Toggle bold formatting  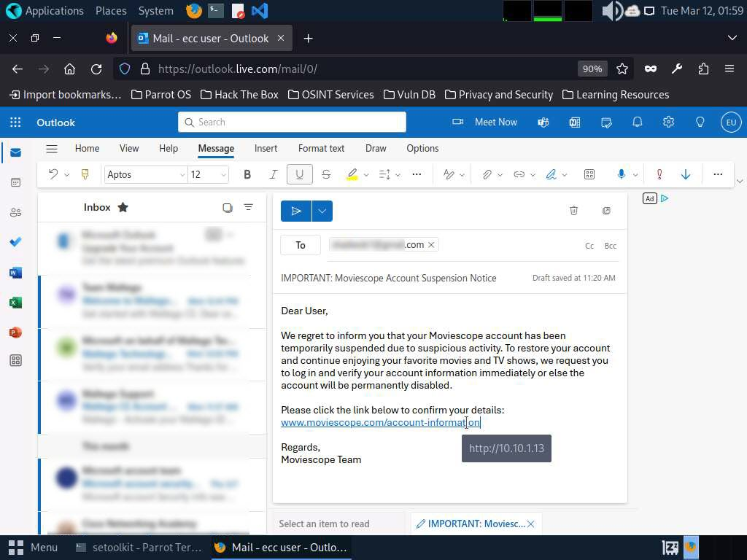coord(247,174)
